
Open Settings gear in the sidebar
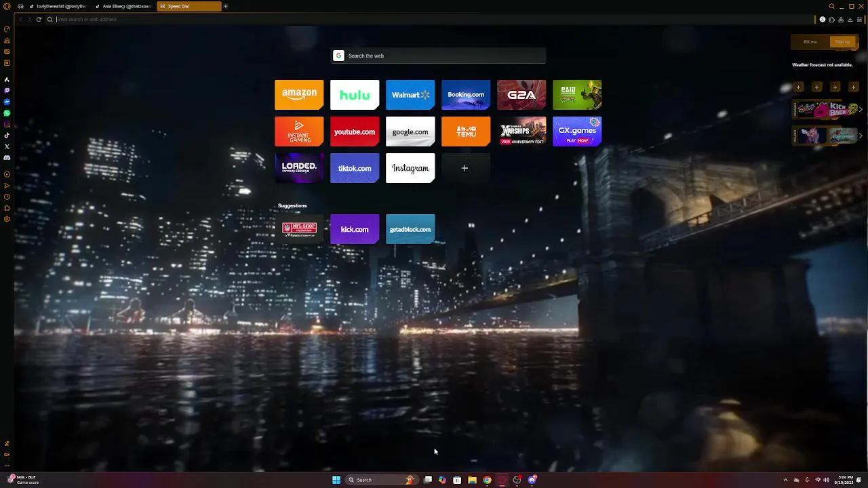pyautogui.click(x=7, y=219)
